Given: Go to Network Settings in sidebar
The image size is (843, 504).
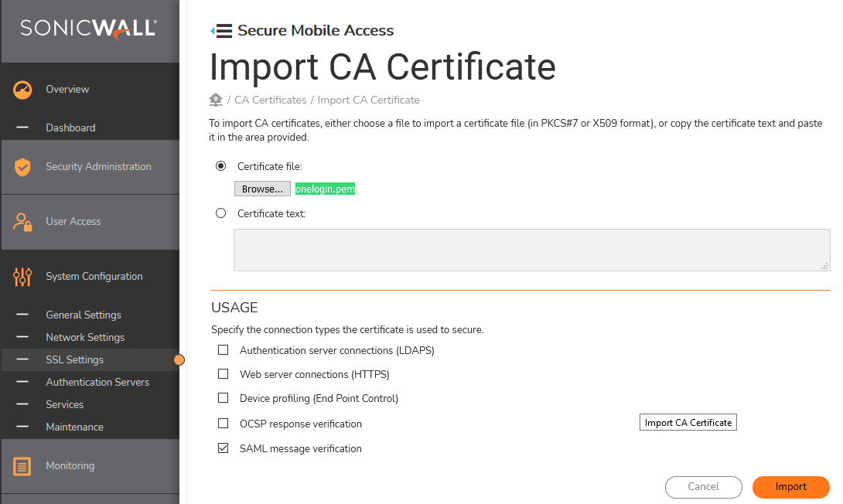Looking at the screenshot, I should 85,337.
